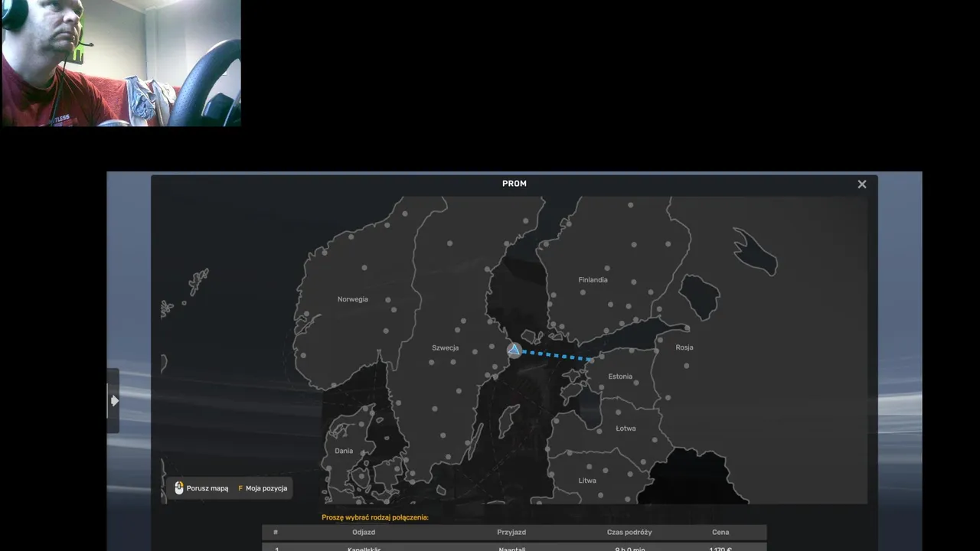Close the PROM ferry window
The height and width of the screenshot is (551, 980).
point(862,184)
